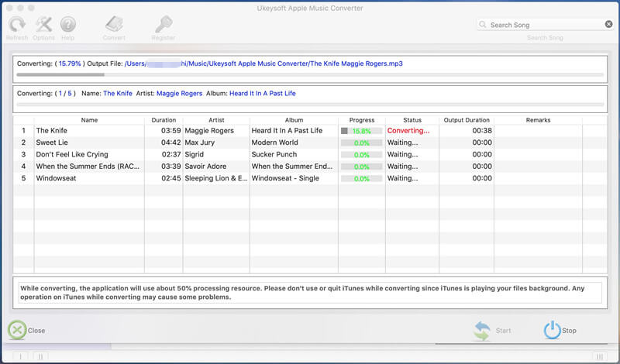Click the Start arrows icon
The image size is (620, 364).
[482, 331]
